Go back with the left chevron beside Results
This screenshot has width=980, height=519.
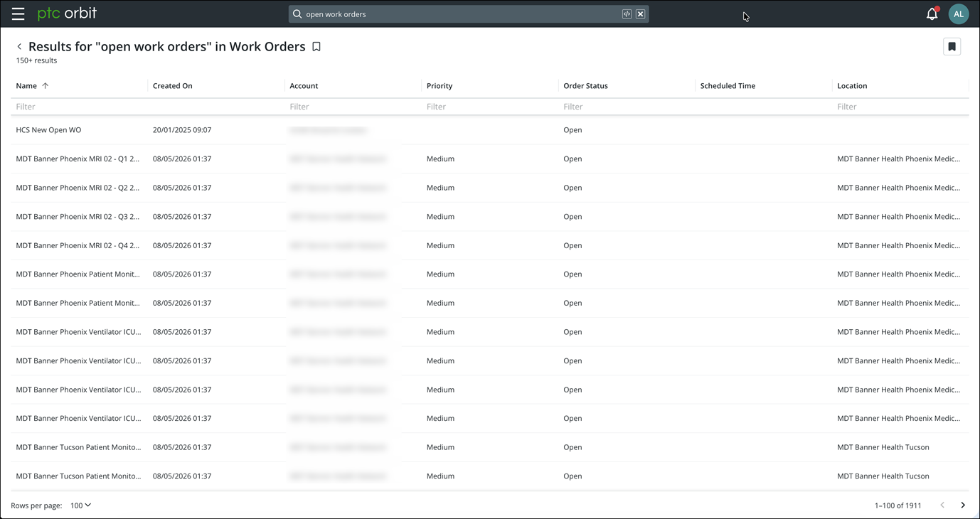point(19,47)
